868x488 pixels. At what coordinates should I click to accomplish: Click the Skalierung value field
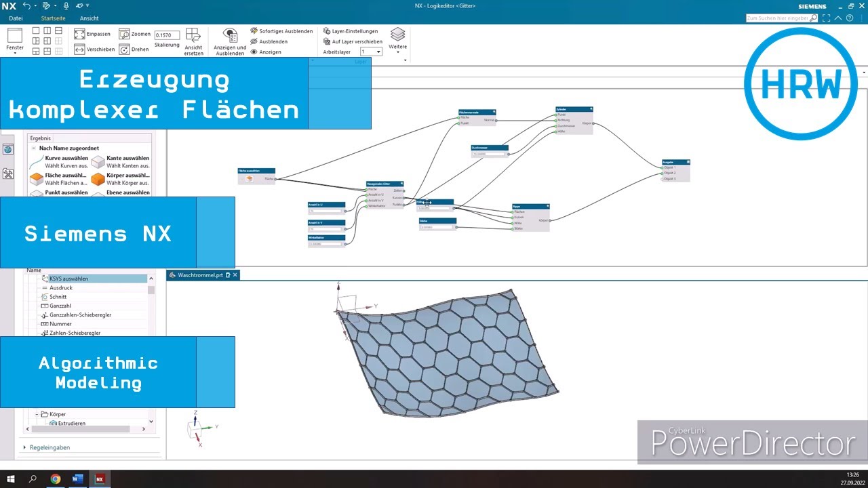pos(167,35)
